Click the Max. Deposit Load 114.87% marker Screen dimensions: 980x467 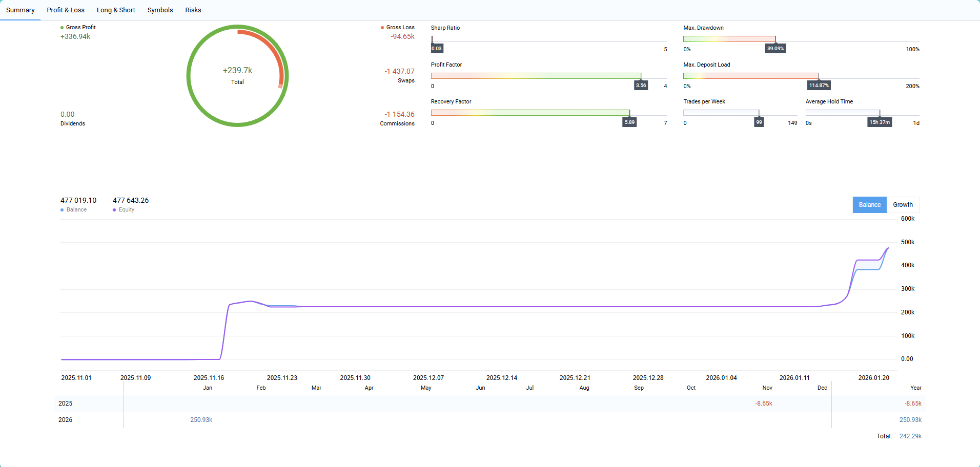tap(819, 86)
